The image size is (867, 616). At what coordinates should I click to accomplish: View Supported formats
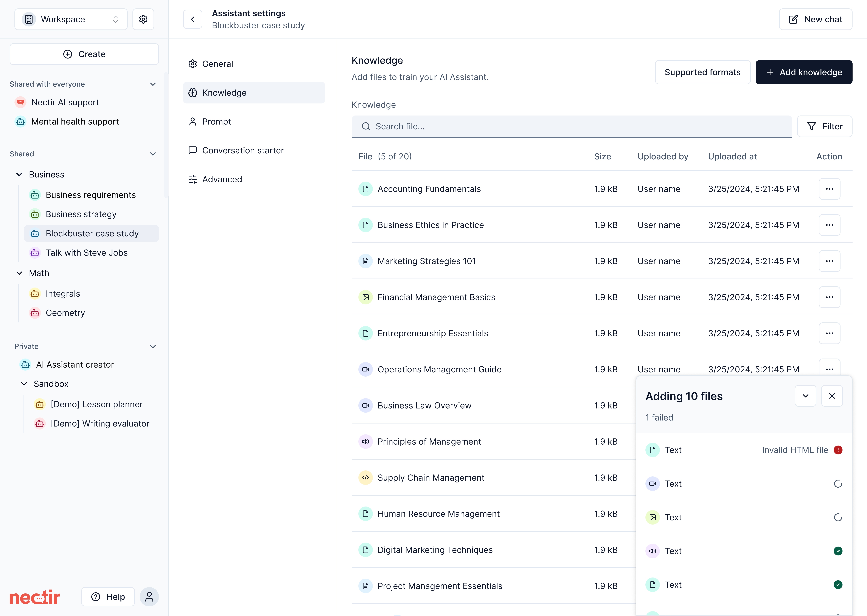(x=703, y=72)
